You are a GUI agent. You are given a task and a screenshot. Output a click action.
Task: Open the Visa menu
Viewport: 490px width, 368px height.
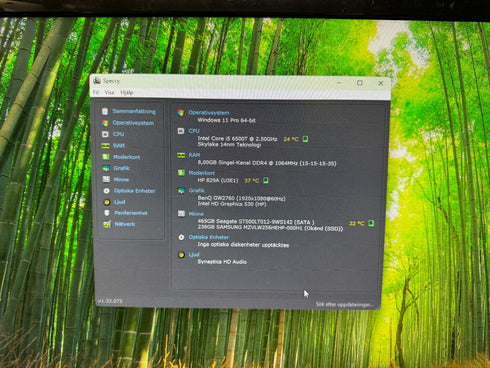point(109,92)
